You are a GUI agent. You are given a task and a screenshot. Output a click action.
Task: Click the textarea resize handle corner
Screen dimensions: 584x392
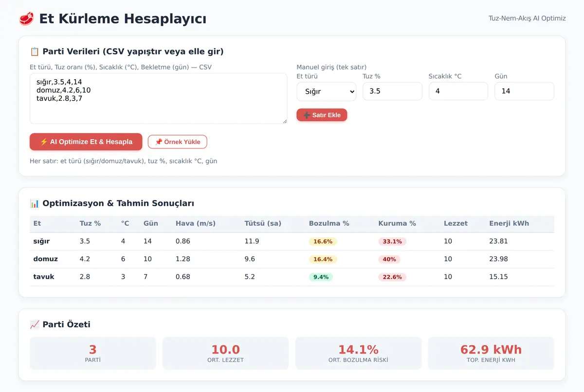click(284, 121)
